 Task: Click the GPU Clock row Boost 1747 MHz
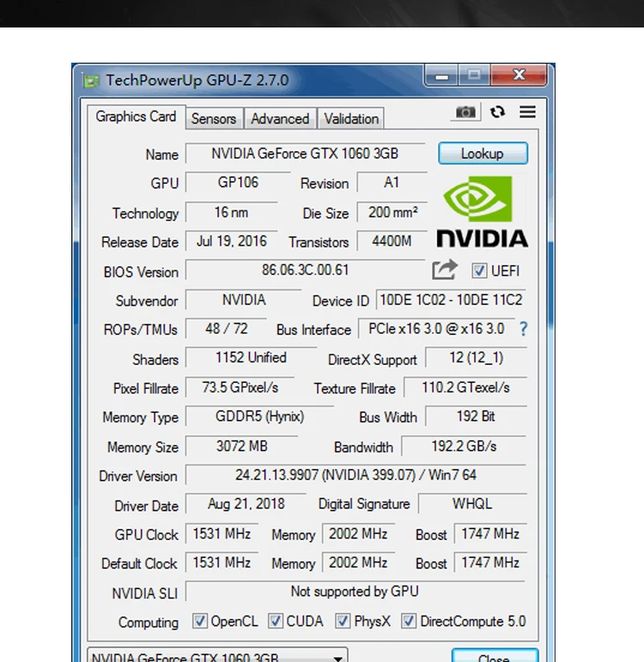coord(490,534)
